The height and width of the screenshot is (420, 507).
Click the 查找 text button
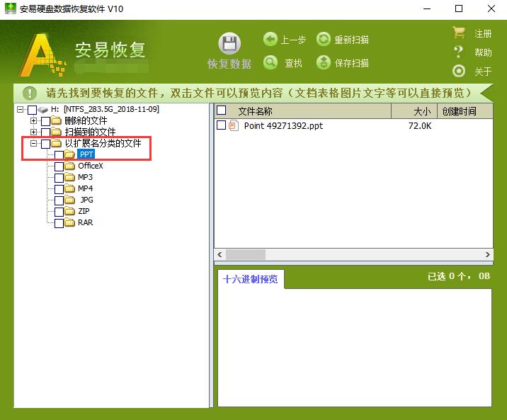coord(293,63)
